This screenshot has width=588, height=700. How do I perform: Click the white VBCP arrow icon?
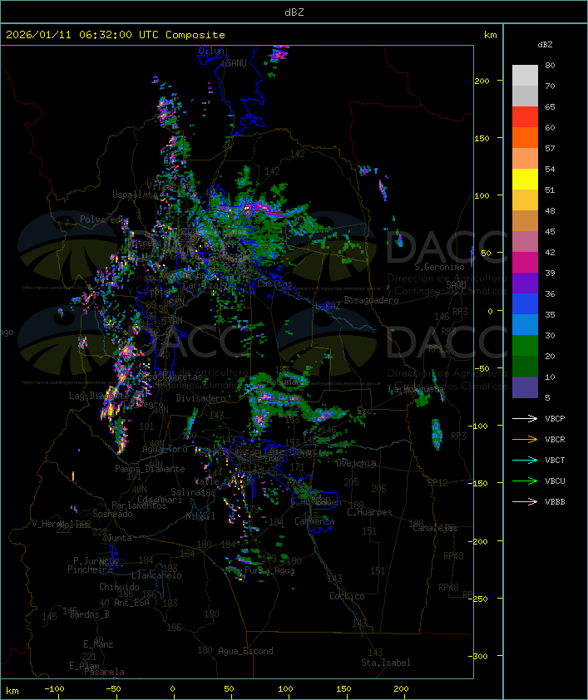(526, 418)
